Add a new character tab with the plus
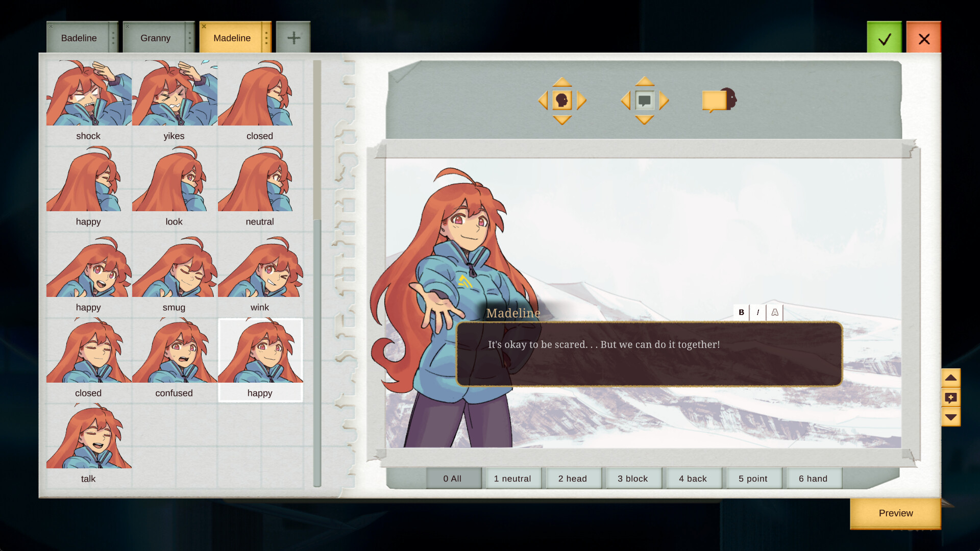The height and width of the screenshot is (551, 980). pyautogui.click(x=293, y=38)
